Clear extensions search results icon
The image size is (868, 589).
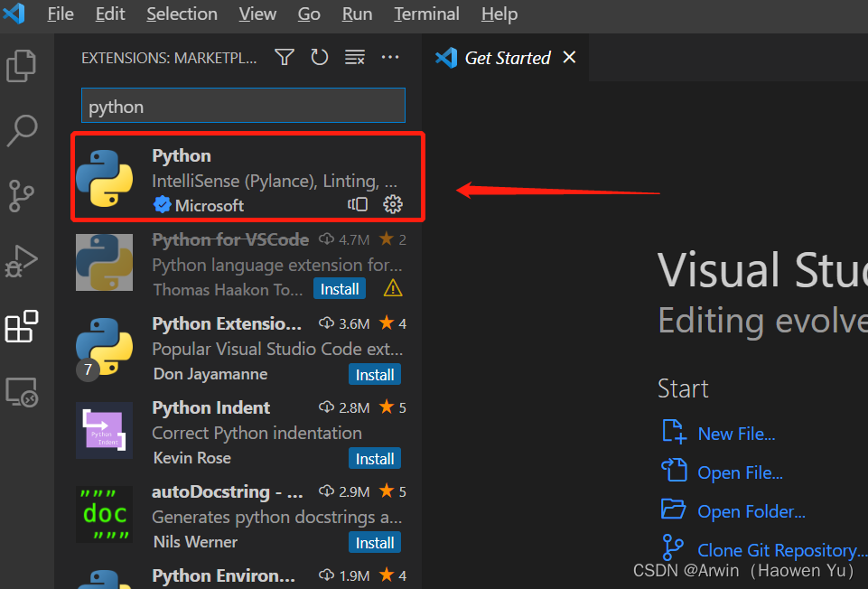tap(355, 57)
